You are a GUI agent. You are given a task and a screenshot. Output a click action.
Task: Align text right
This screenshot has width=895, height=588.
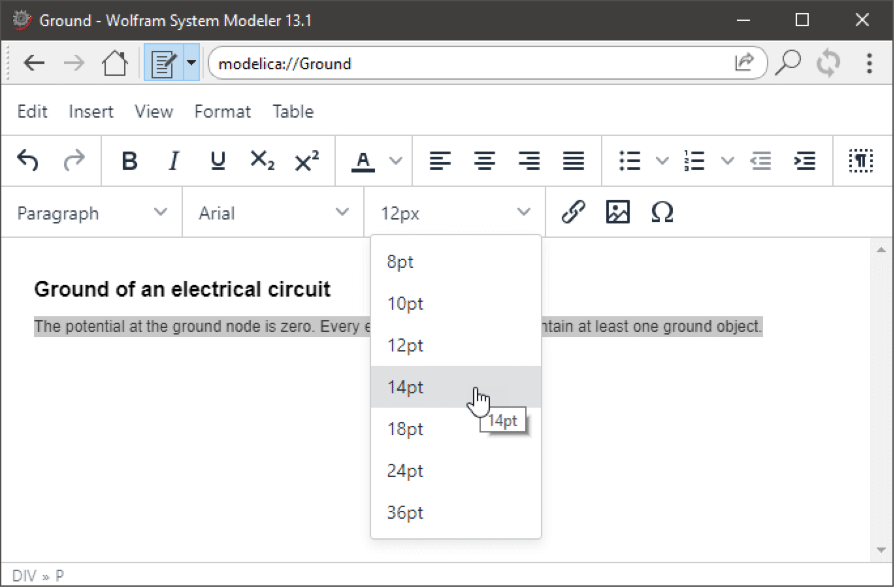pyautogui.click(x=529, y=161)
